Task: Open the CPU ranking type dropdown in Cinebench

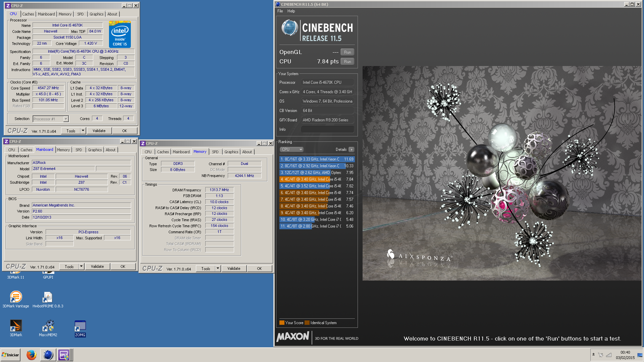Action: pyautogui.click(x=291, y=149)
